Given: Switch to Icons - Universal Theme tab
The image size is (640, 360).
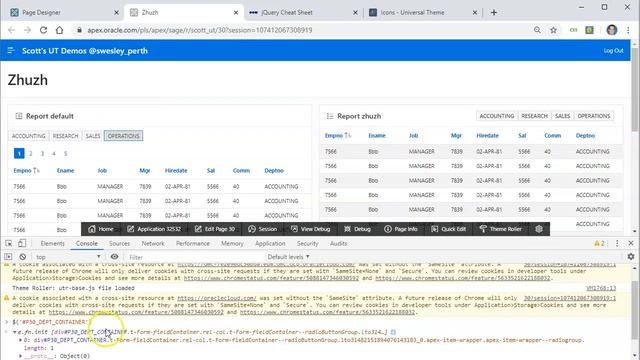Looking at the screenshot, I should 423,13.
